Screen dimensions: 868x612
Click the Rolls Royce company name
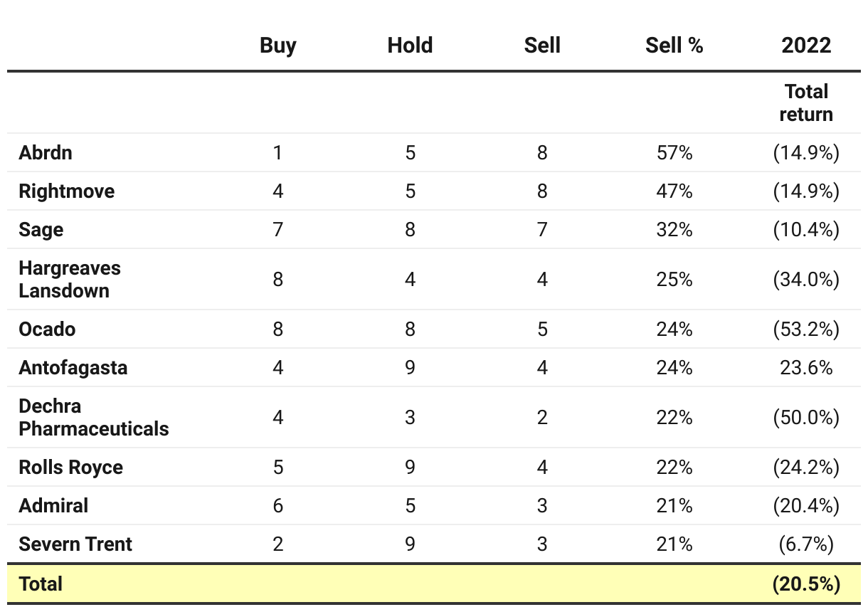click(70, 468)
